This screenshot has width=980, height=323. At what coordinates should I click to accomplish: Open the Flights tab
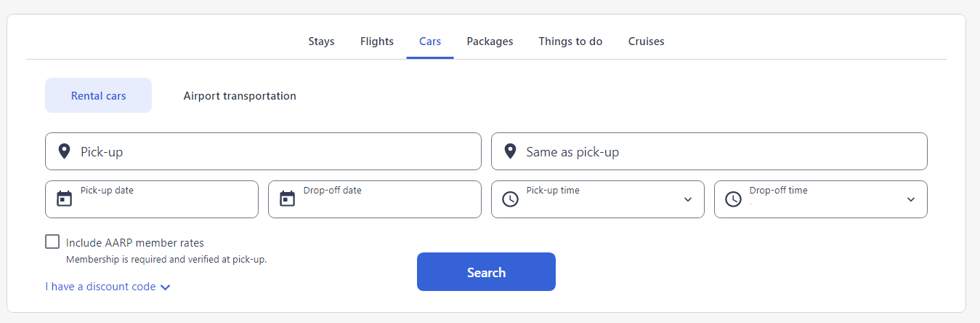(377, 41)
